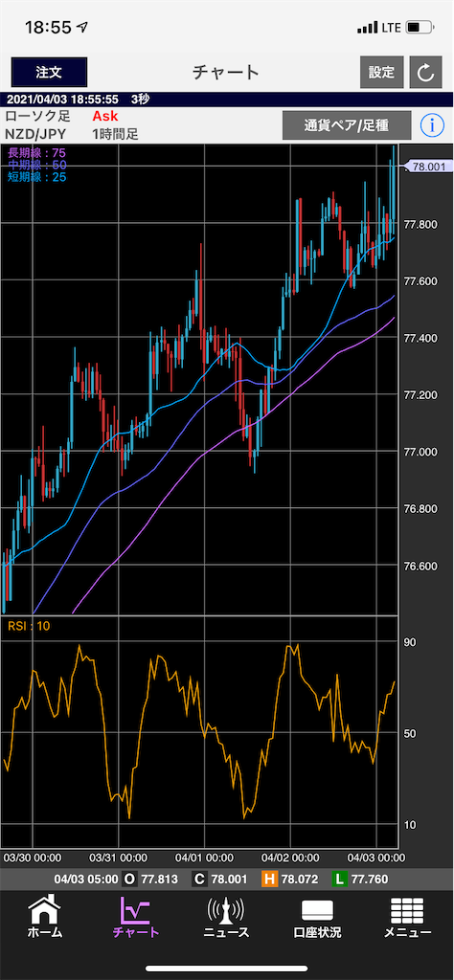The image size is (454, 980).
Task: Tap the 短期線：25 legend label
Action: 37,176
